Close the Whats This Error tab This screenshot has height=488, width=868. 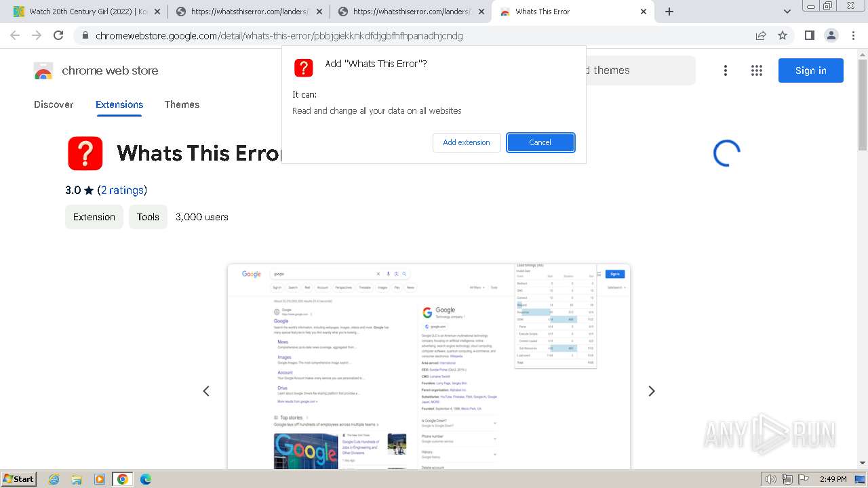[x=644, y=12]
